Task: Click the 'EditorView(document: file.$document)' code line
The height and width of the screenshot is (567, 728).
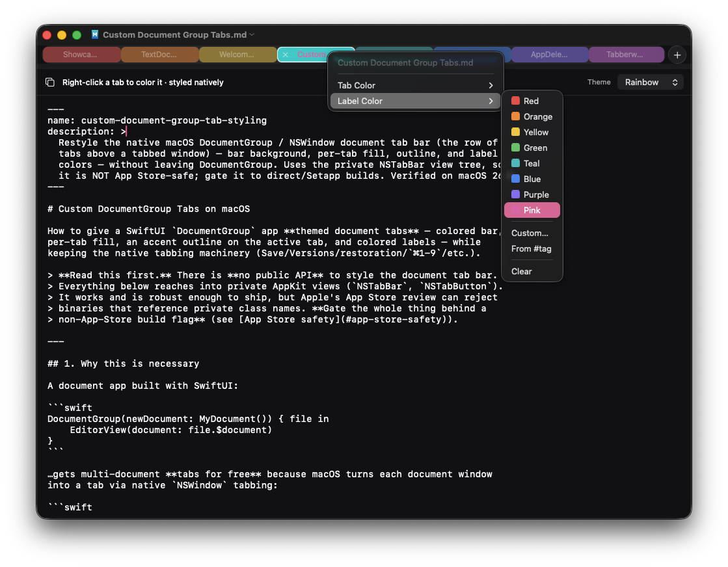Action: coord(171,430)
